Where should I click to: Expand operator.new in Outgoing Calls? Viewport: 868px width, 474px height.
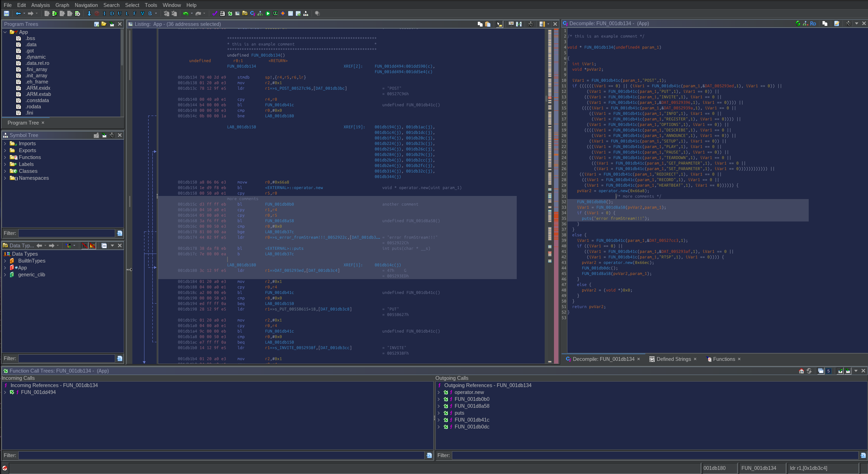pos(438,392)
